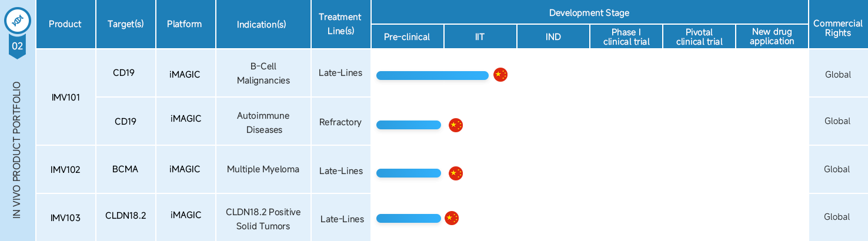Click the China flag in Autoimmune Diseases row

pos(456,125)
